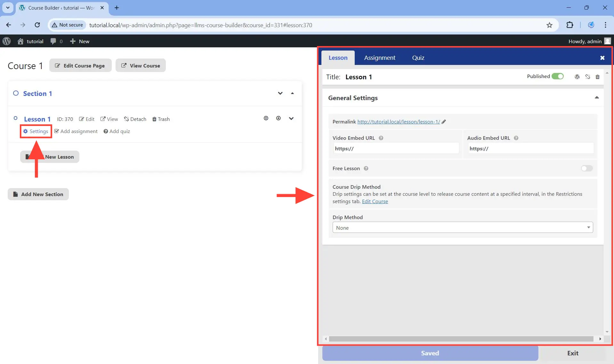Show Audio Embed URL help tooltip
Screen dimensions: 614x364
516,138
